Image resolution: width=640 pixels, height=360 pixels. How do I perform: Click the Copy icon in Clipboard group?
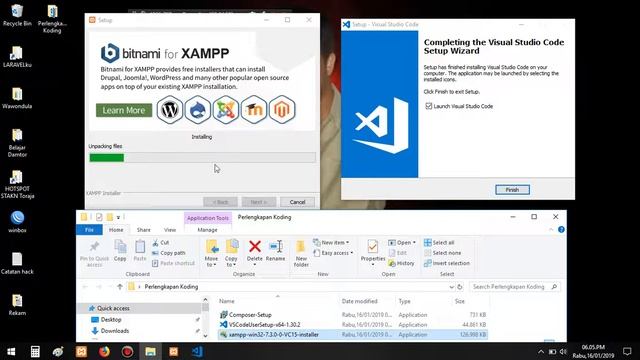[120, 247]
